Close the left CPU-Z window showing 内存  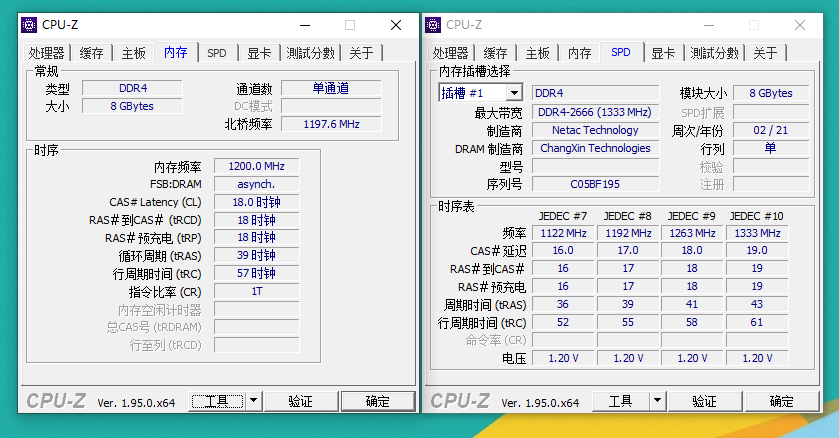(395, 25)
